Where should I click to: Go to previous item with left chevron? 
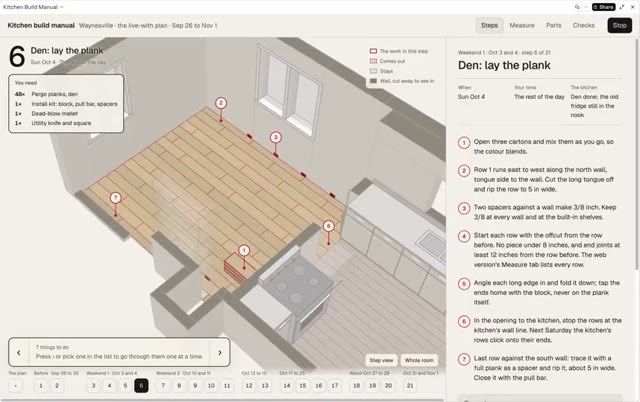(x=19, y=352)
